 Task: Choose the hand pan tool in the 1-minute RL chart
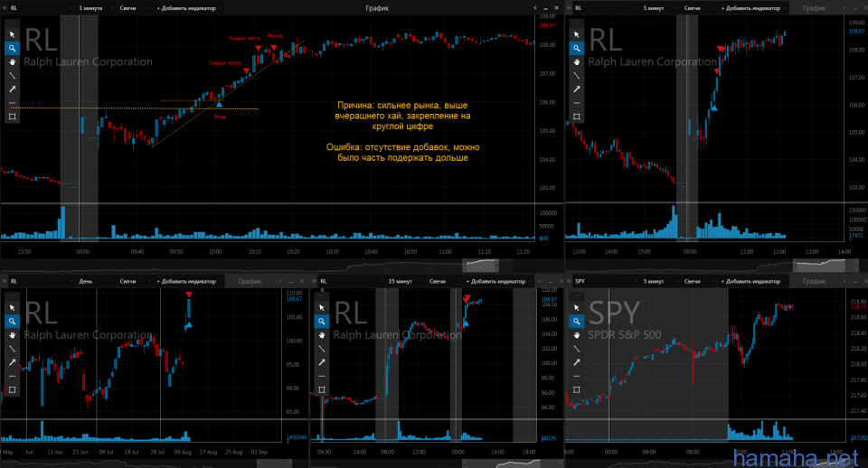click(12, 62)
